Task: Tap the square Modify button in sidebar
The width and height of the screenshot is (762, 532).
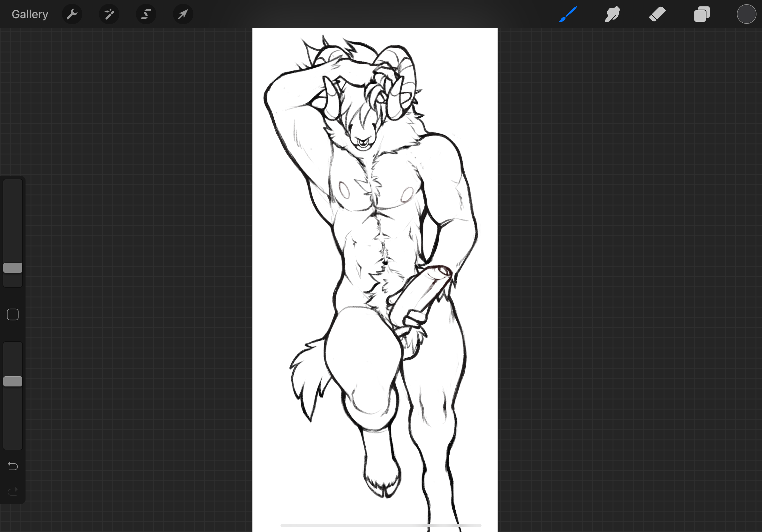Action: [13, 314]
